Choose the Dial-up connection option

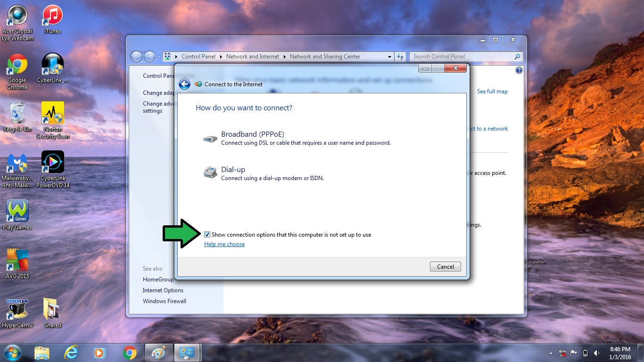[264, 173]
